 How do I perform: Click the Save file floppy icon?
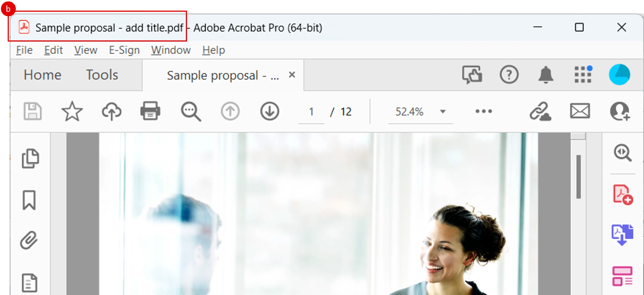[33, 111]
